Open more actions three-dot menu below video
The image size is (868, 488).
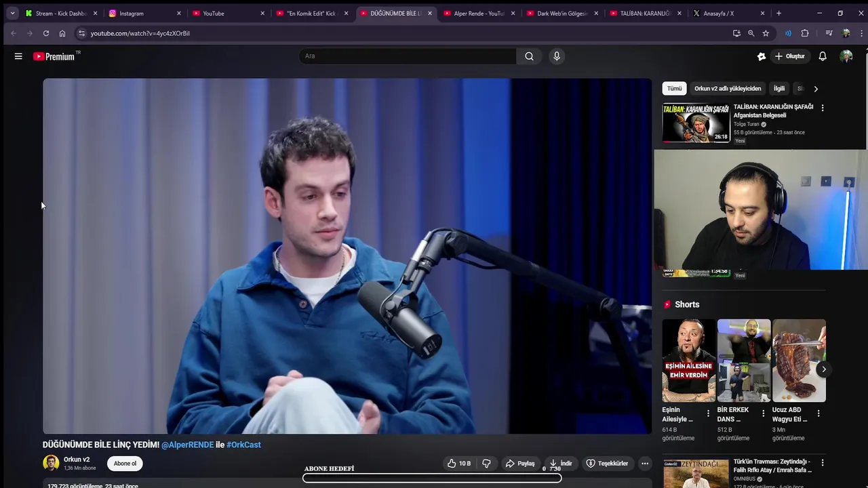coord(645,464)
